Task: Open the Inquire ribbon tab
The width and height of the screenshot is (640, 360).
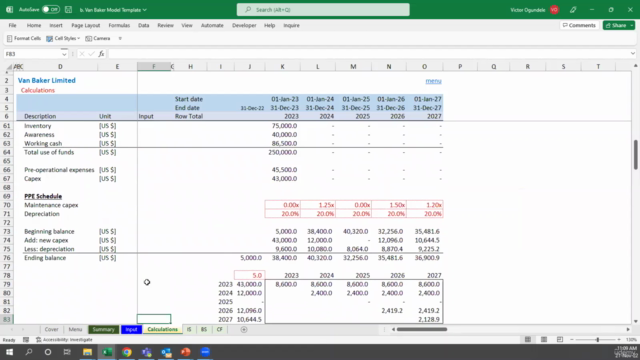Action: pyautogui.click(x=291, y=25)
